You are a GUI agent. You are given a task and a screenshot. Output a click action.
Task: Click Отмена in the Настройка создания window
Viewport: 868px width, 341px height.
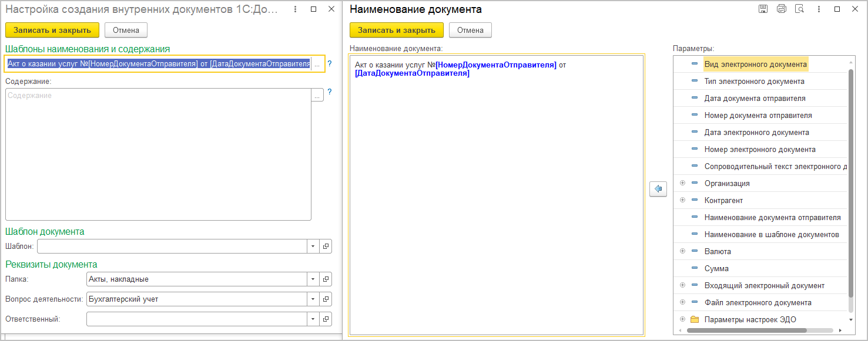pyautogui.click(x=126, y=30)
